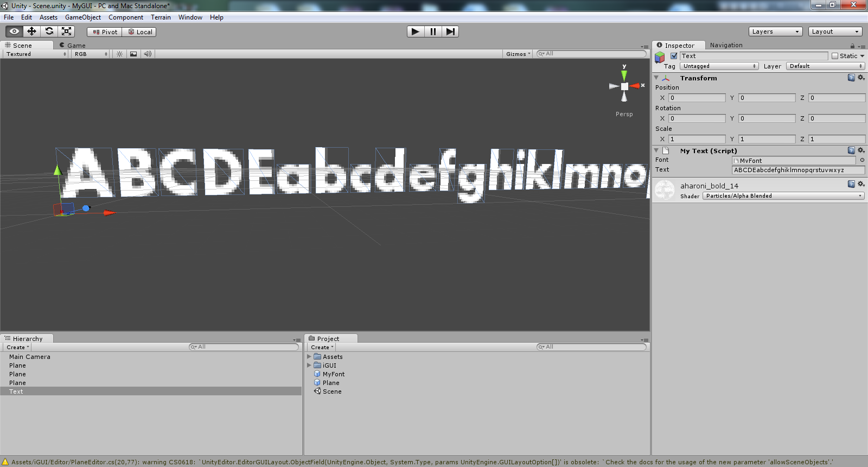868x467 pixels.
Task: Select the Rotate tool
Action: click(x=49, y=31)
